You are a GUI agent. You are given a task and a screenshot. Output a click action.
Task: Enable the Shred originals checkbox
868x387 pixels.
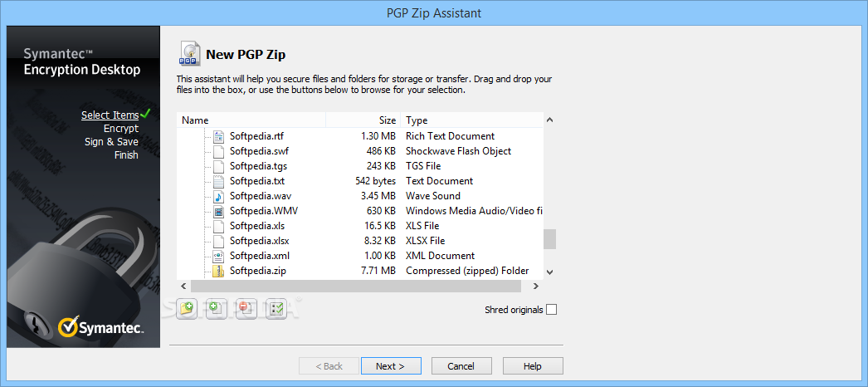coord(551,310)
